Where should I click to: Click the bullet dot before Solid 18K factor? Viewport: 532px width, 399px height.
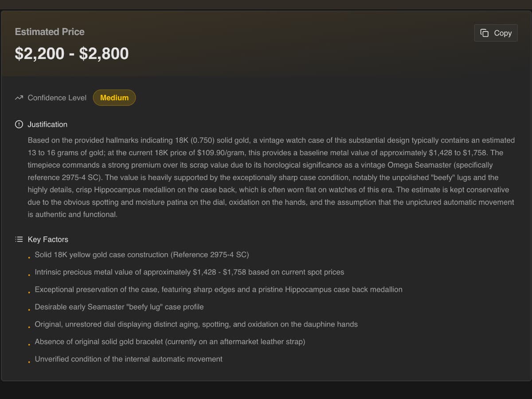(x=29, y=258)
